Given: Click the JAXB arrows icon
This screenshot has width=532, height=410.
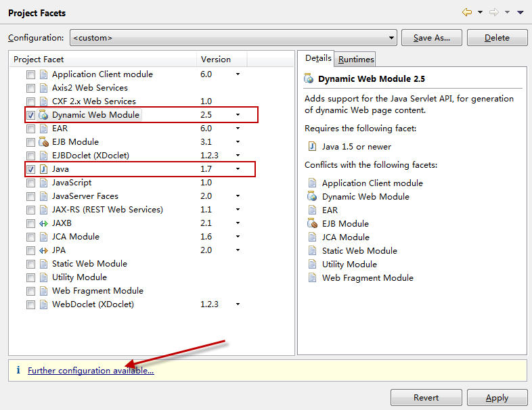Looking at the screenshot, I should tap(43, 223).
